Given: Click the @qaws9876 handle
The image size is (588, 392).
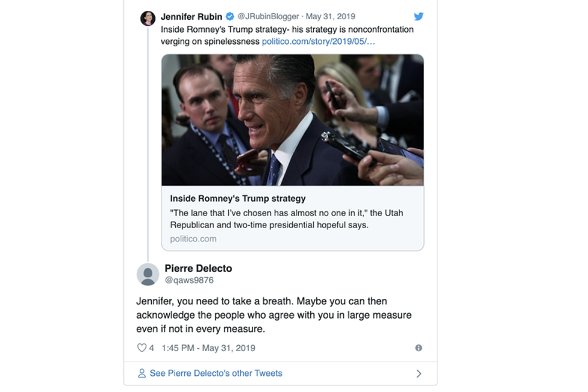Looking at the screenshot, I should tap(189, 280).
